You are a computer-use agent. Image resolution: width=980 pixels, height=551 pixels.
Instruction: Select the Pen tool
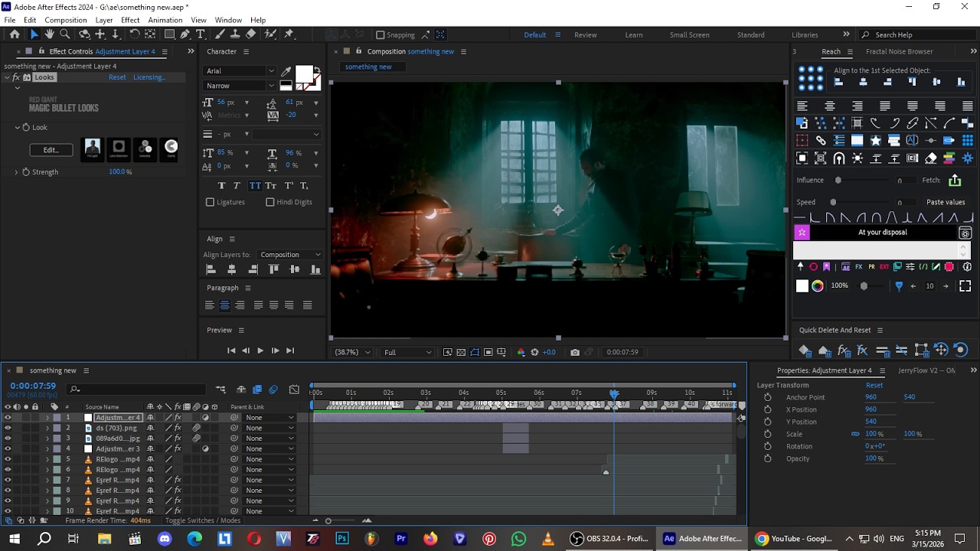tap(185, 34)
